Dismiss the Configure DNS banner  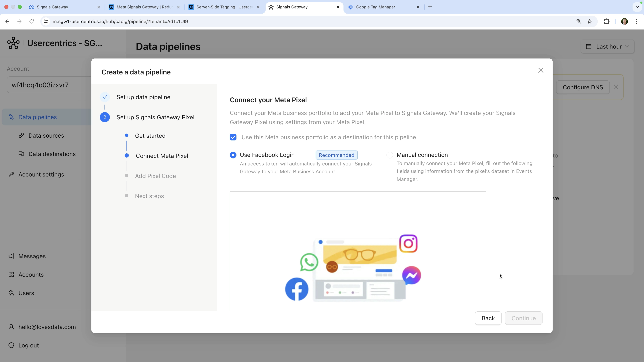615,87
